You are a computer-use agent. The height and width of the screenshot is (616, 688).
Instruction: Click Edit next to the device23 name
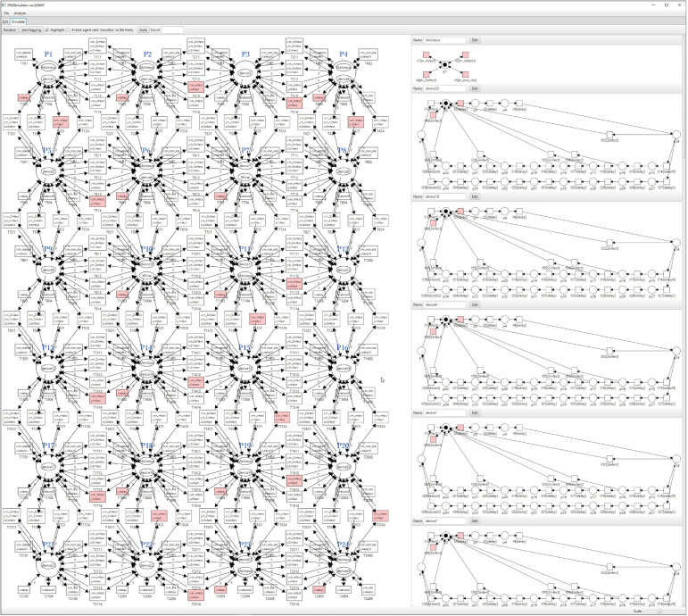pos(475,88)
